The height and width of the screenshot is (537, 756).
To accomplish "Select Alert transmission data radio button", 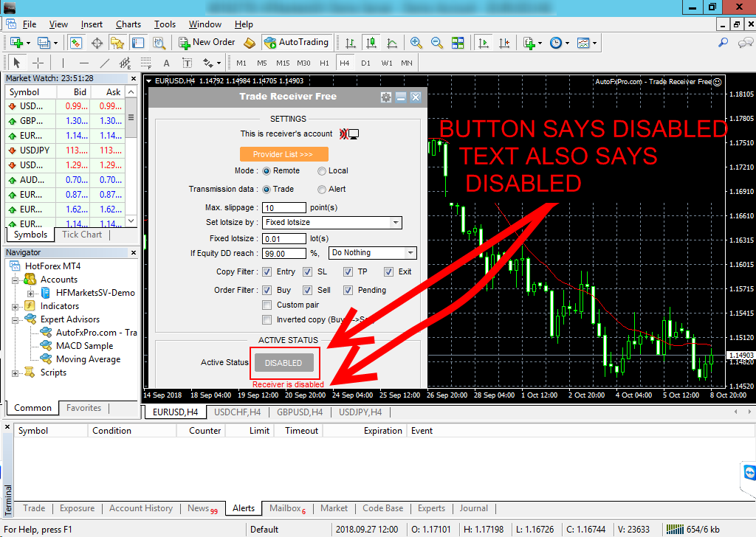I will [322, 190].
